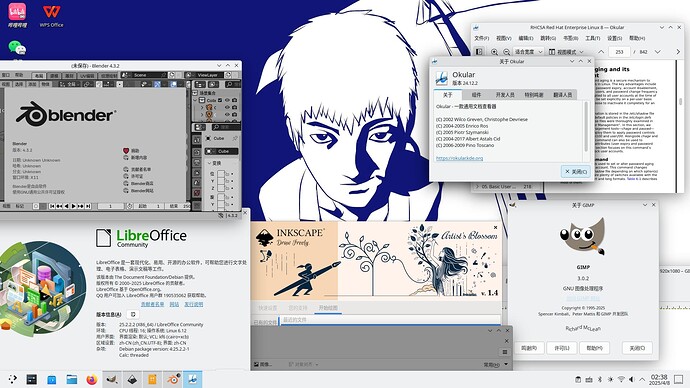This screenshot has height=388, width=690.
Task: Click the Blender icon in the taskbar
Action: [x=172, y=379]
